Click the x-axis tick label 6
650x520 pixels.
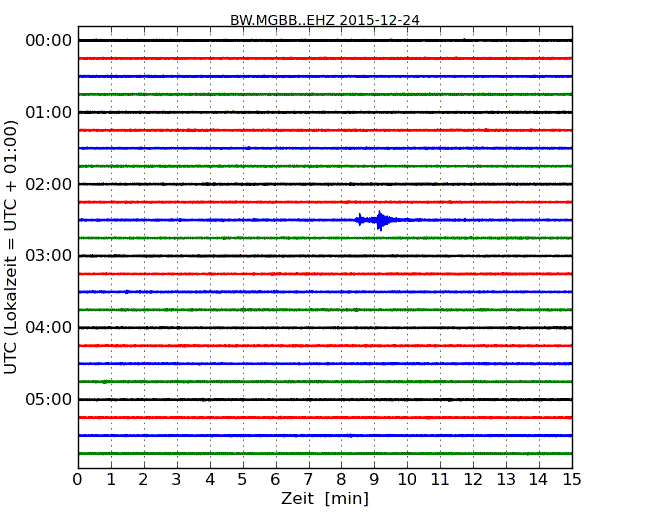[275, 480]
